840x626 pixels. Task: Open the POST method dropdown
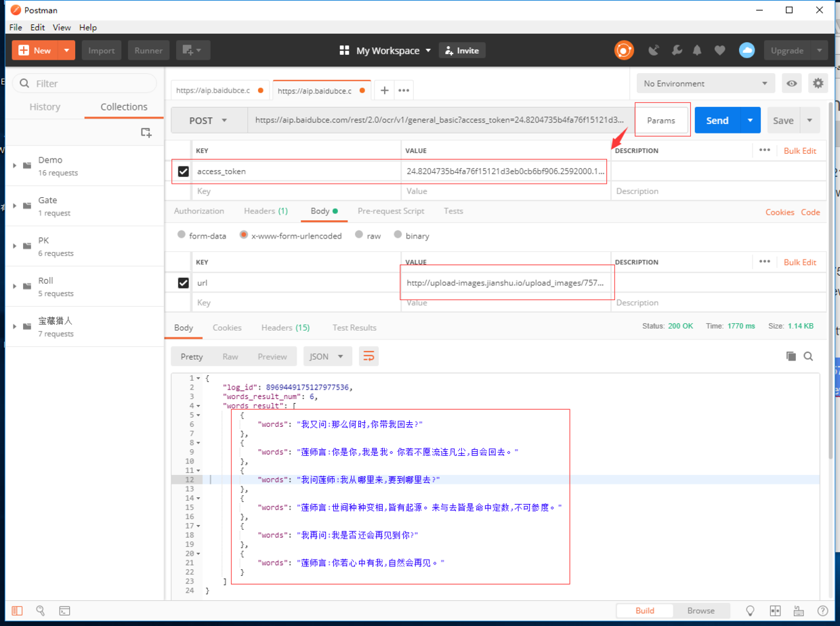[x=209, y=121]
